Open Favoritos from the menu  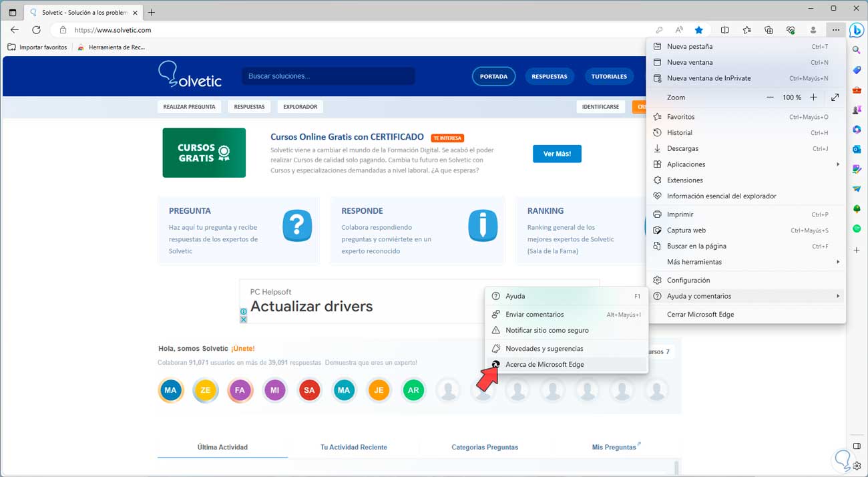(x=745, y=117)
